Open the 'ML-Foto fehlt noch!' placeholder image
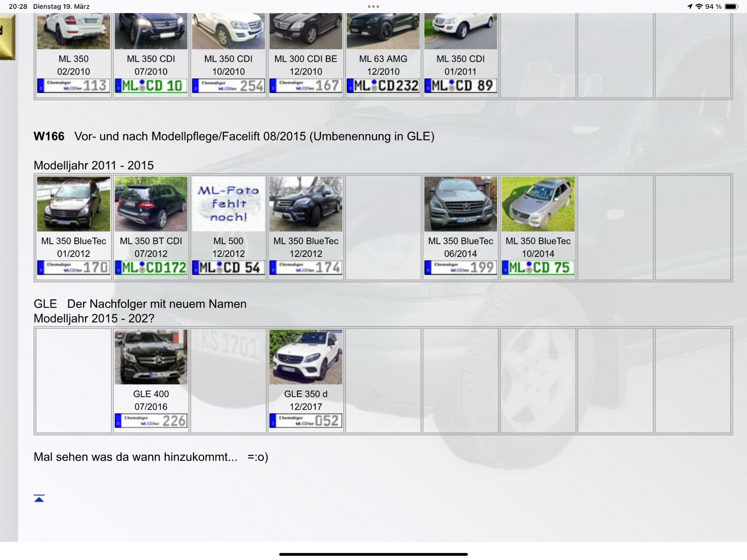 tap(229, 204)
